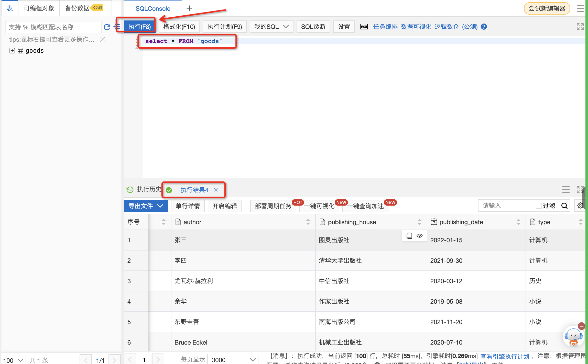Image resolution: width=588 pixels, height=364 pixels.
Task: Switch to the 可编程对象 tab
Action: (39, 8)
